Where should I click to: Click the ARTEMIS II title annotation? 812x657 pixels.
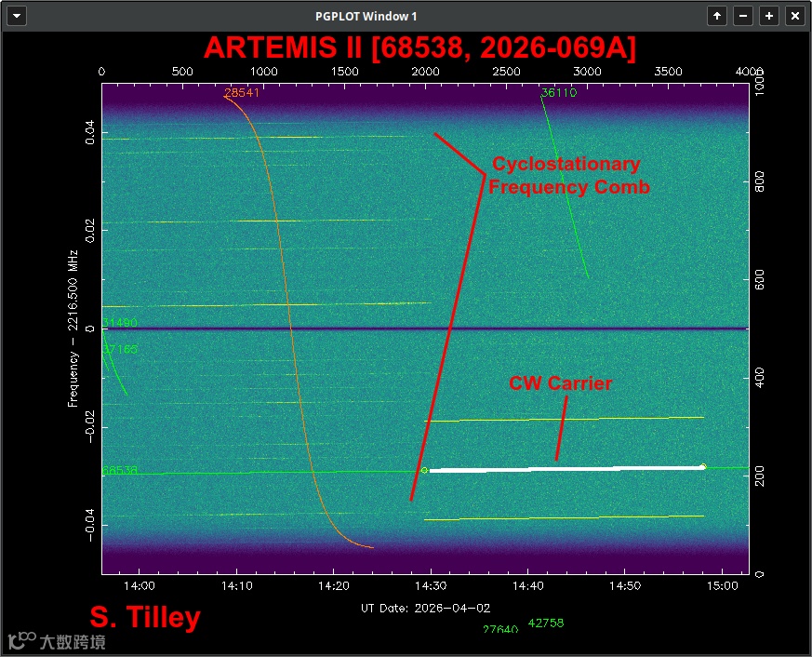[419, 48]
